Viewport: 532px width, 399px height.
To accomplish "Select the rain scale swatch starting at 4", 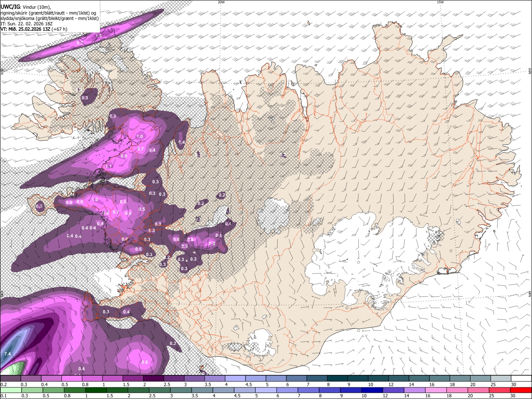I will [x=224, y=390].
